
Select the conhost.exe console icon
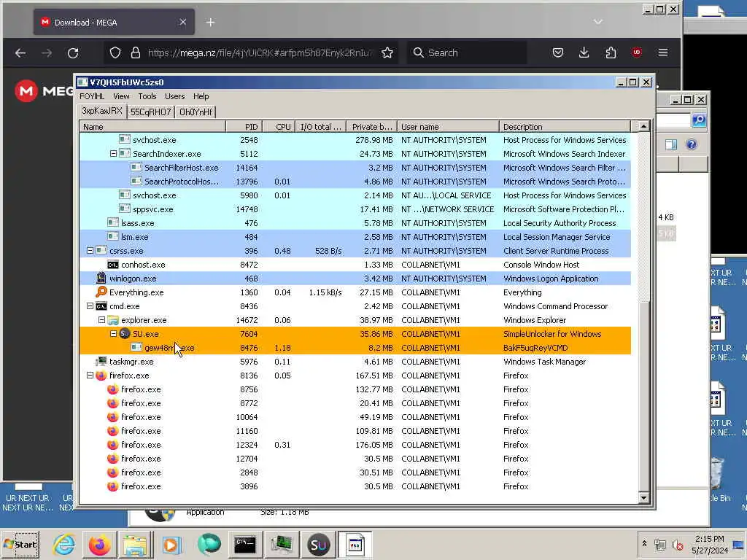click(x=113, y=265)
